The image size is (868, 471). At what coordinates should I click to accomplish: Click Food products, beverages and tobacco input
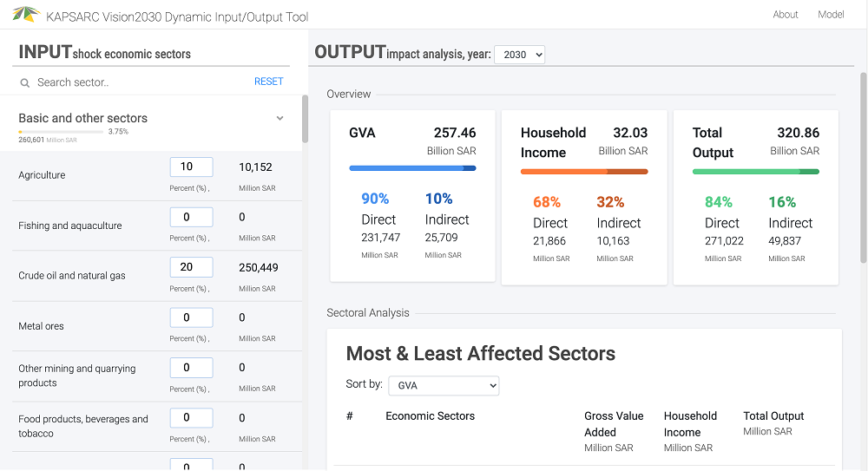pos(191,418)
